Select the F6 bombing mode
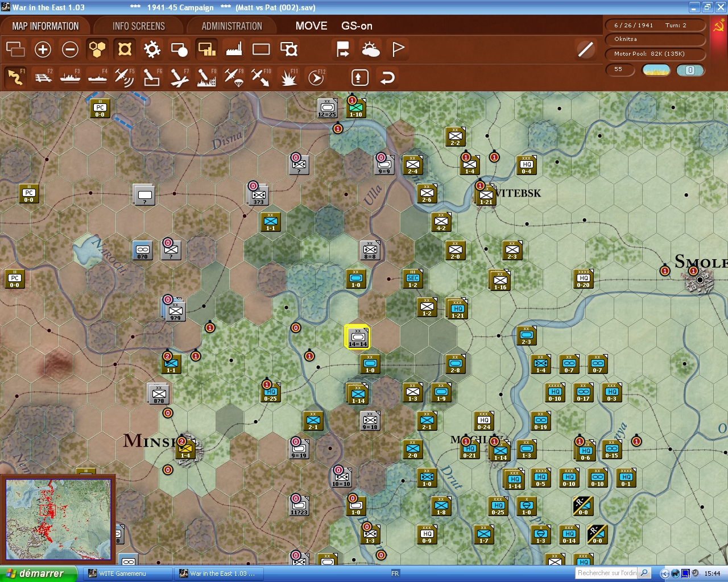 (152, 77)
